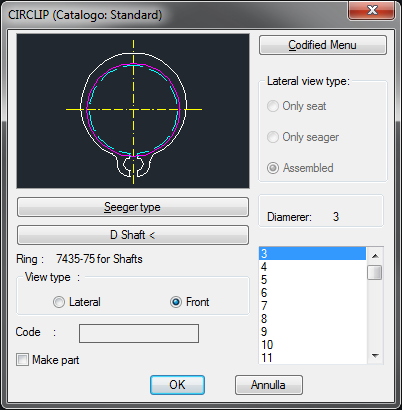Click the circlip preview image

tap(133, 111)
